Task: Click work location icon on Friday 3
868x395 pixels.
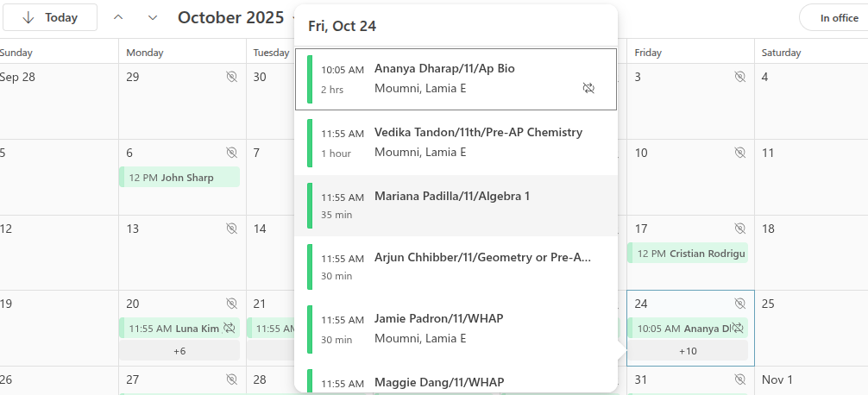Action: [x=739, y=77]
